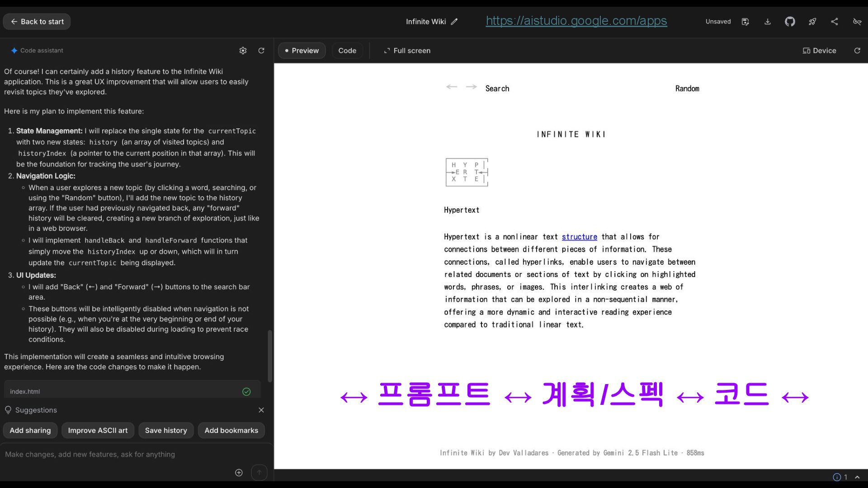The height and width of the screenshot is (488, 868).
Task: Open the Device selector
Action: point(819,51)
